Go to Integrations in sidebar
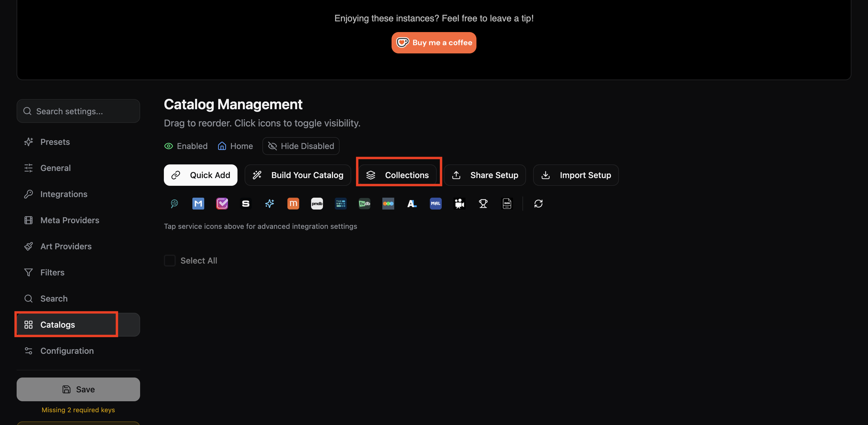 78,194
